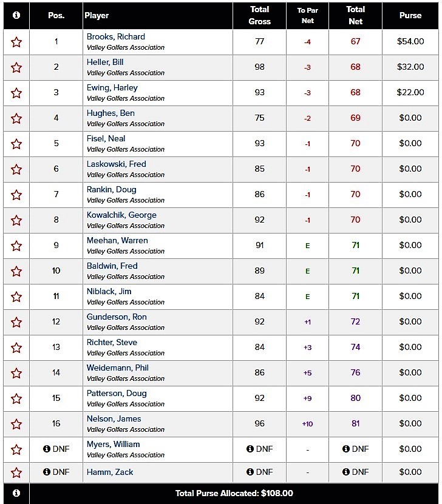Sort by Total Gross column header

pyautogui.click(x=259, y=15)
